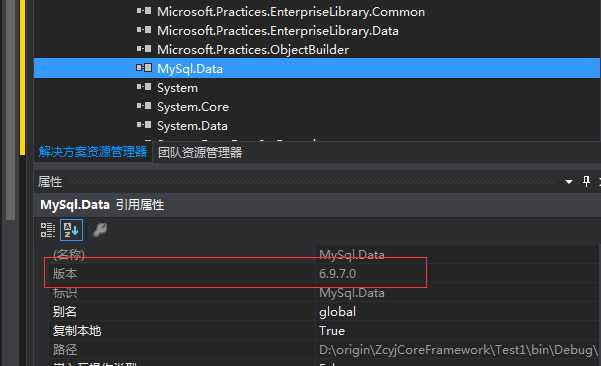
Task: Select the 版本 property label
Action: coord(65,274)
